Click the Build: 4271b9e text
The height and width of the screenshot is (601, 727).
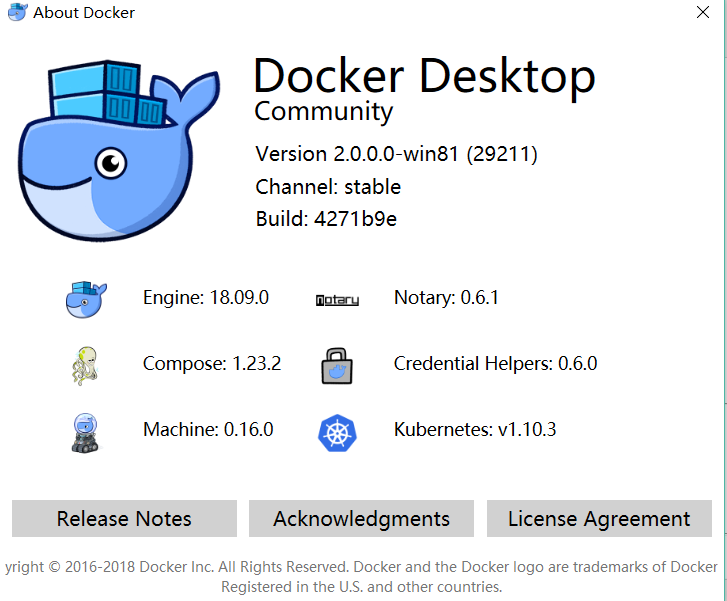(326, 219)
